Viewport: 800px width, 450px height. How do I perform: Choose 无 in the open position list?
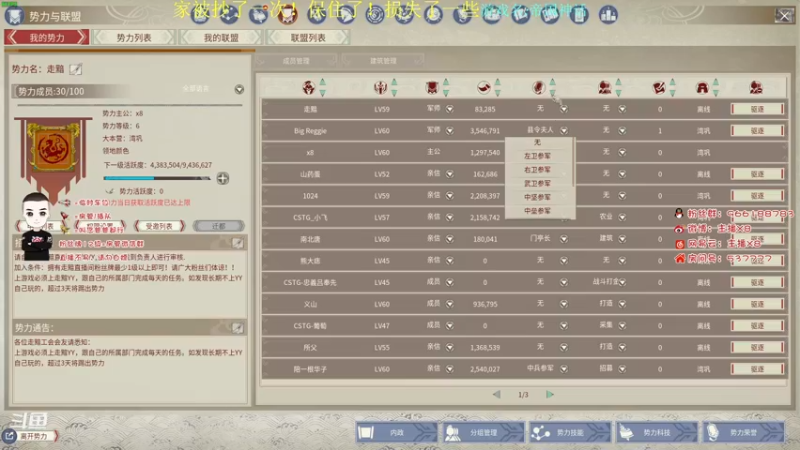click(x=537, y=142)
